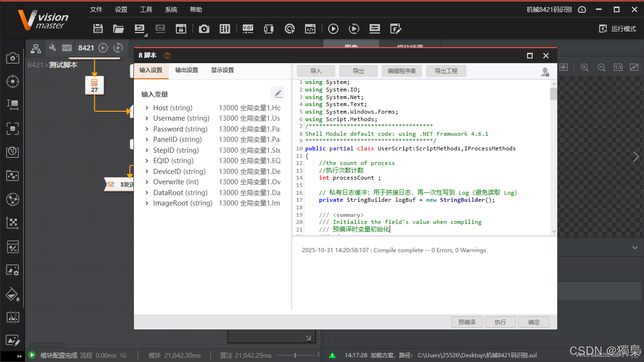
Task: Open the communication management device icon
Action: click(x=269, y=29)
